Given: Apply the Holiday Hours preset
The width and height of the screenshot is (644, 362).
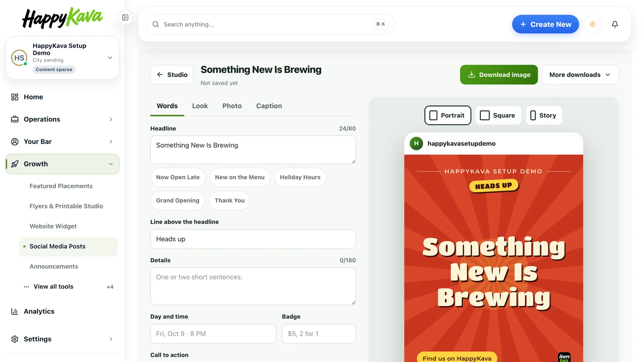Looking at the screenshot, I should click(300, 177).
